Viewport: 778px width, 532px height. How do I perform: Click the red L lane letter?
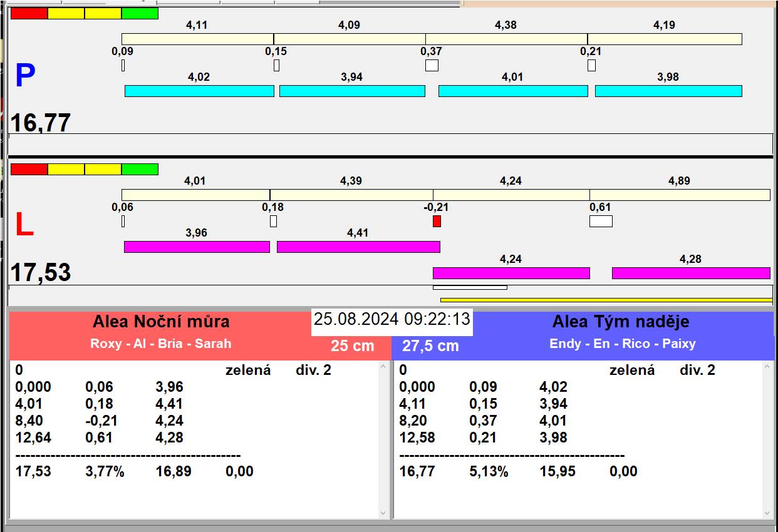coord(24,225)
